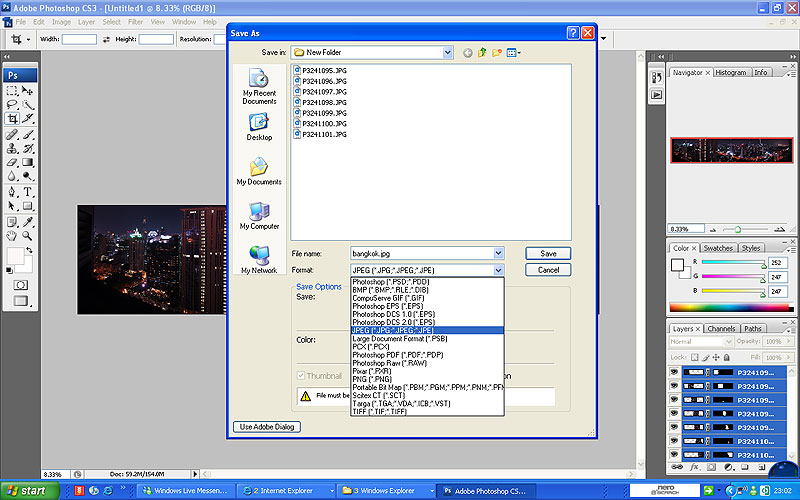The height and width of the screenshot is (500, 800).
Task: Click the Cancel button
Action: click(548, 270)
